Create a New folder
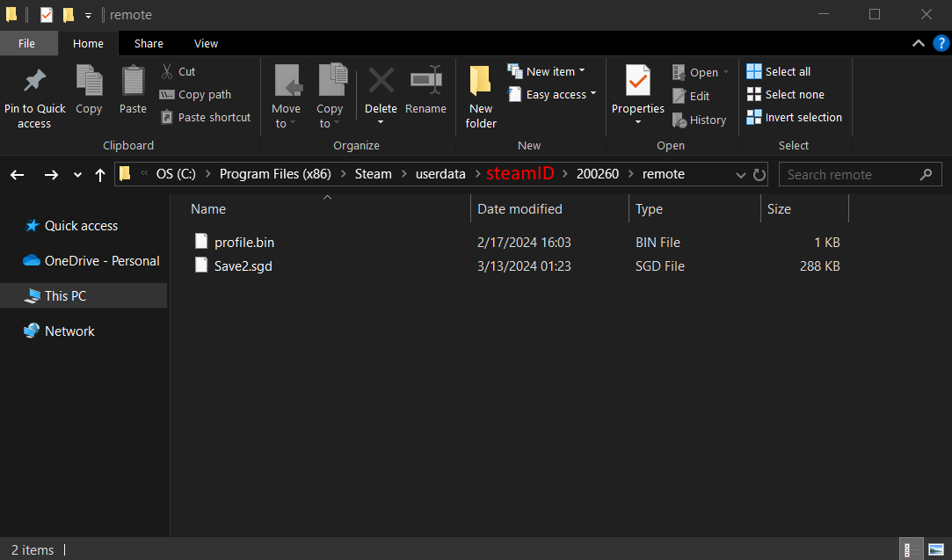This screenshot has height=560, width=952. [481, 98]
